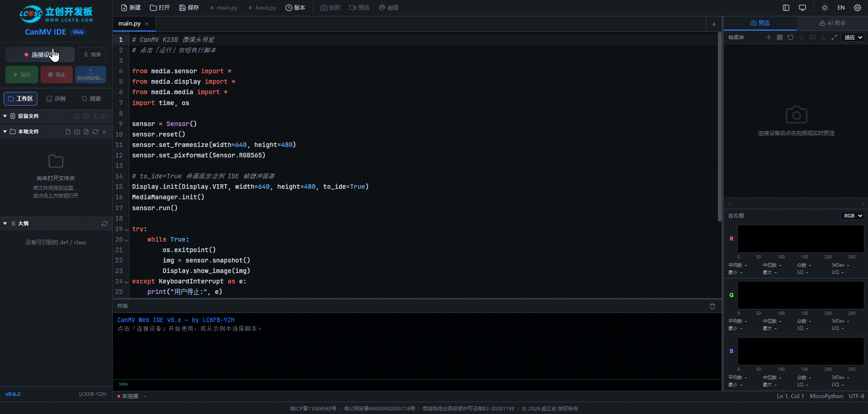Open the 适应 zoom fit dropdown
Viewport: 868px width, 414px height.
click(853, 37)
